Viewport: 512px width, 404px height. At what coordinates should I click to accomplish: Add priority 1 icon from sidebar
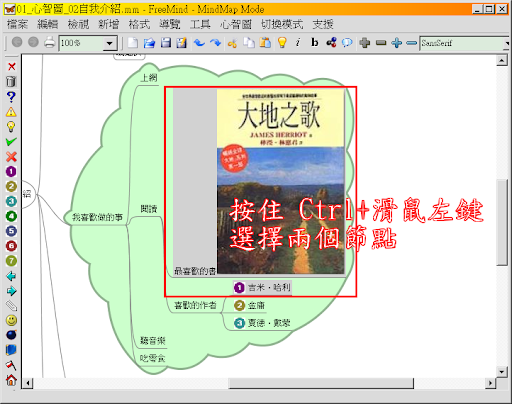[11, 171]
